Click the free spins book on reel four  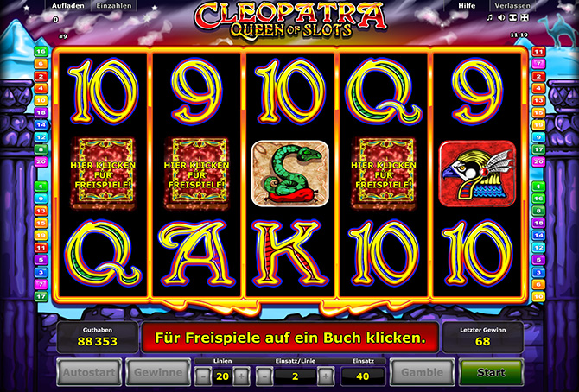384,174
